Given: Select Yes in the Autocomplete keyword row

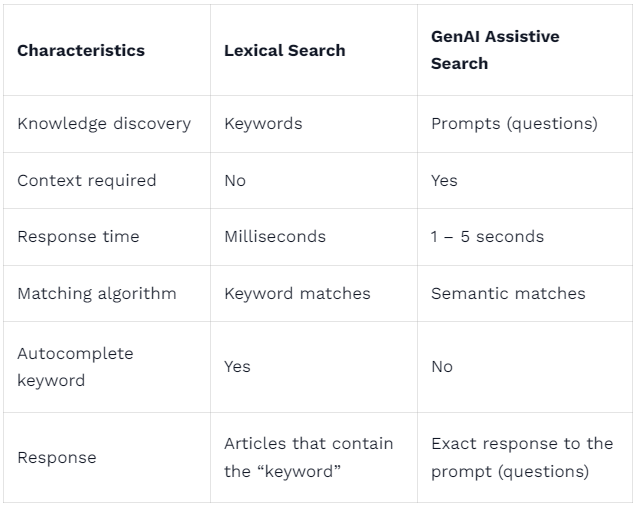Looking at the screenshot, I should (x=237, y=367).
